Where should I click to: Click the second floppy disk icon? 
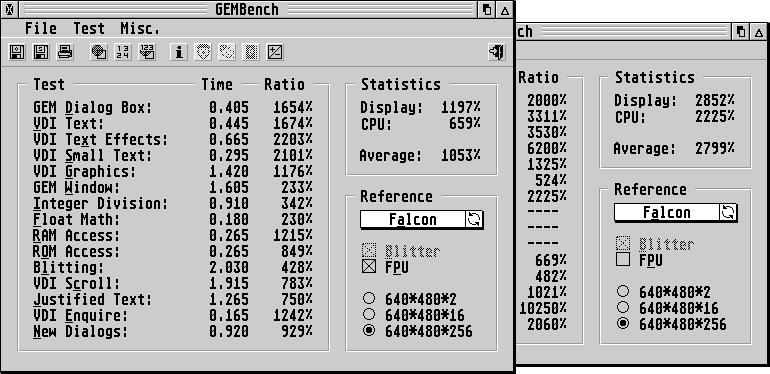tap(41, 52)
